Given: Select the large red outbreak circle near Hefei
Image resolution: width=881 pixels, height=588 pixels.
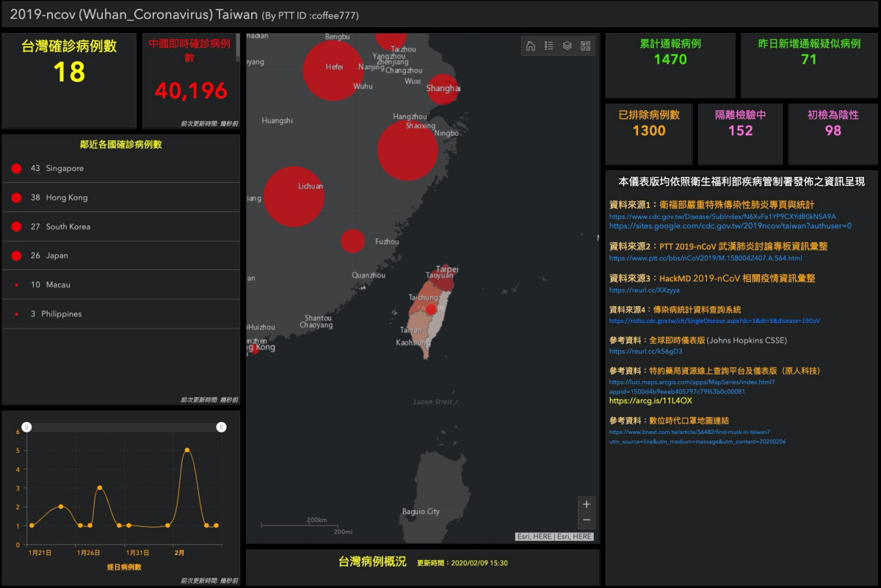Looking at the screenshot, I should pyautogui.click(x=332, y=71).
